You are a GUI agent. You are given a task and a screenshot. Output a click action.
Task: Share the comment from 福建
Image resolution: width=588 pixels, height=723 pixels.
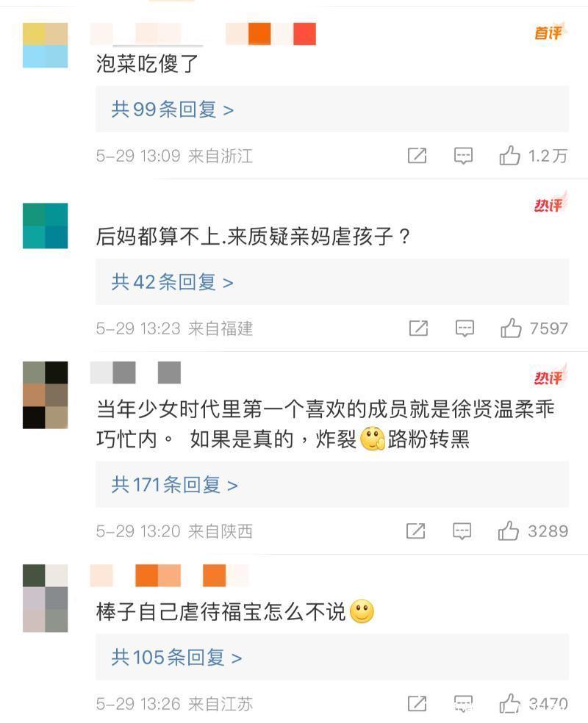[x=418, y=328]
